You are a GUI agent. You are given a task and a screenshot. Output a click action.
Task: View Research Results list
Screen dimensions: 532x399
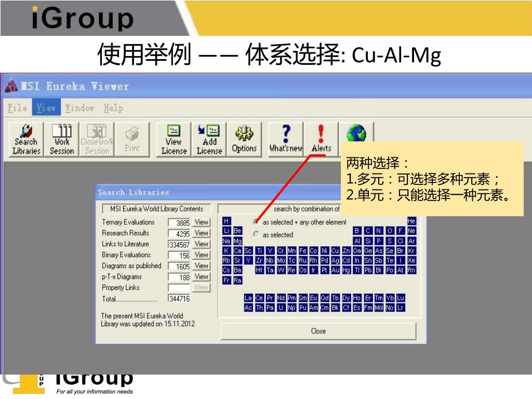[202, 233]
